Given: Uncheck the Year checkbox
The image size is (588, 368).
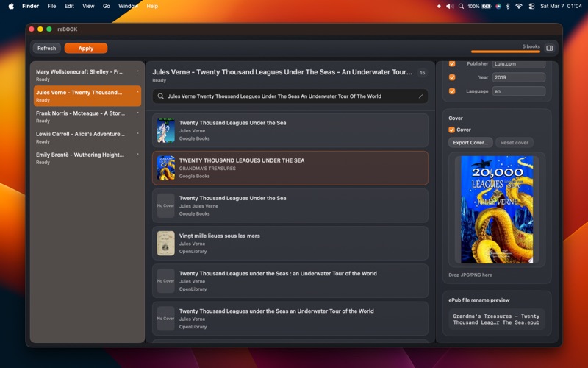Looking at the screenshot, I should pos(452,77).
